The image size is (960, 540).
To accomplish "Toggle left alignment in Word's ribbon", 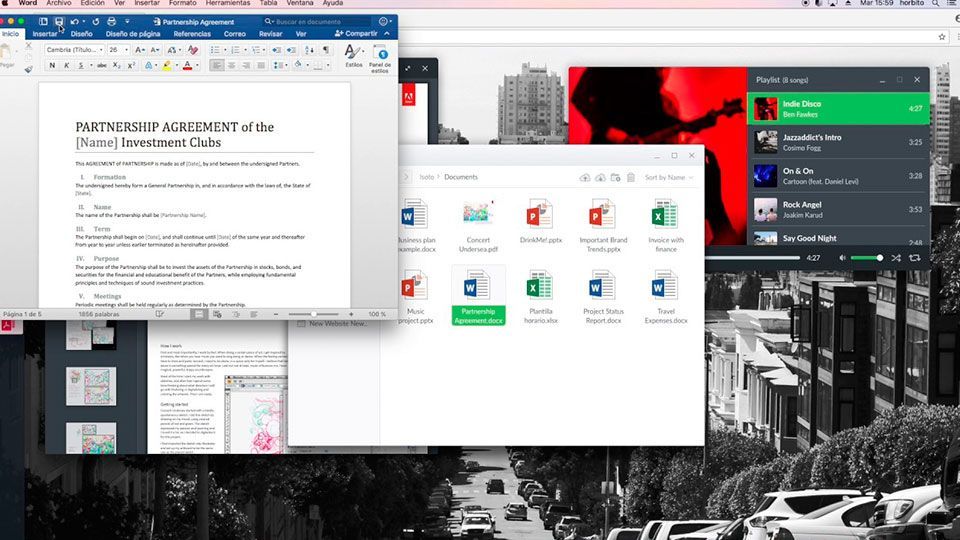I will click(x=217, y=66).
